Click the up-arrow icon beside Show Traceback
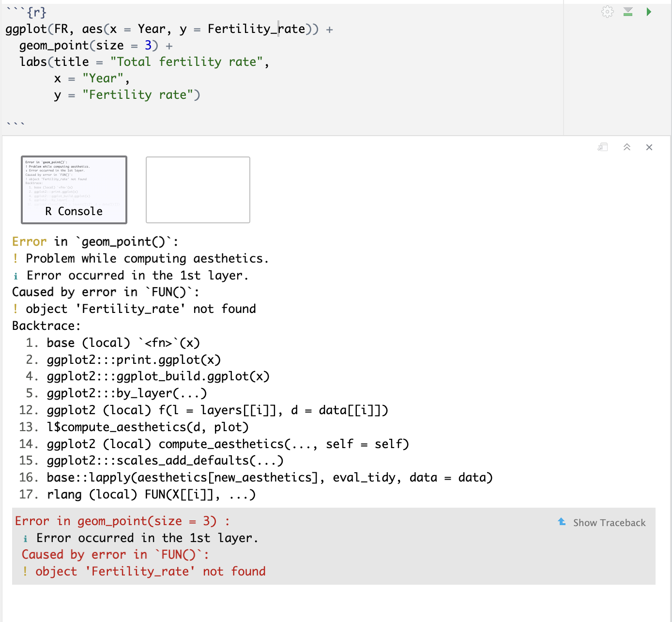This screenshot has height=622, width=672. (x=562, y=522)
